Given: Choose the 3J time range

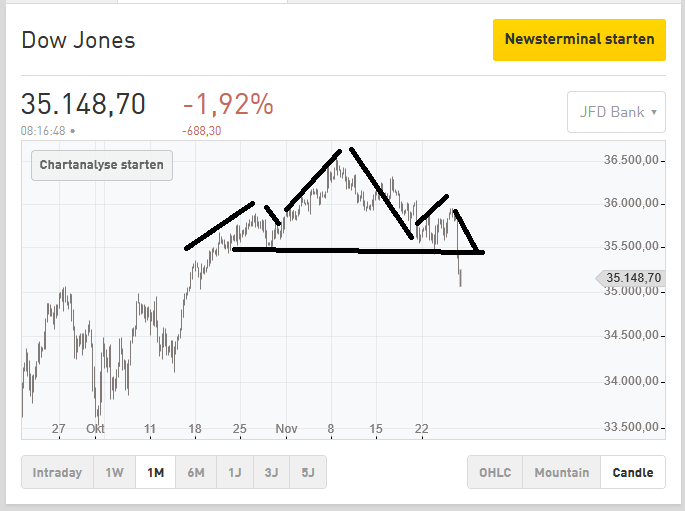Looking at the screenshot, I should 271,473.
